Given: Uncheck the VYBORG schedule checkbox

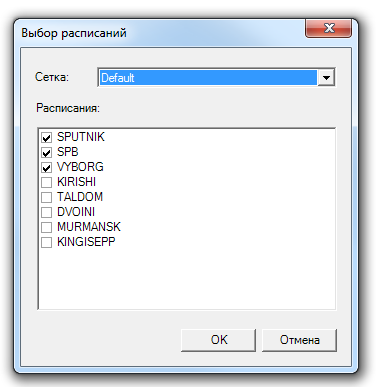Looking at the screenshot, I should point(47,168).
